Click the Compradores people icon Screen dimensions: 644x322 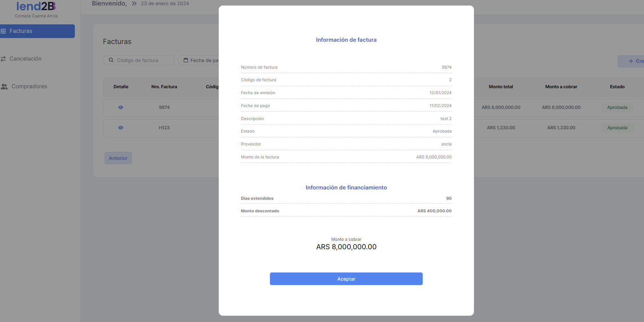[x=4, y=87]
